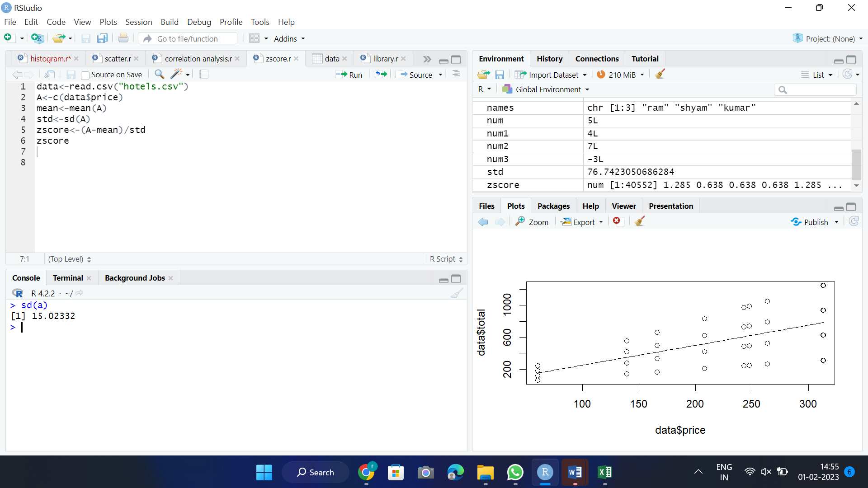Show document outline icon

click(x=456, y=74)
